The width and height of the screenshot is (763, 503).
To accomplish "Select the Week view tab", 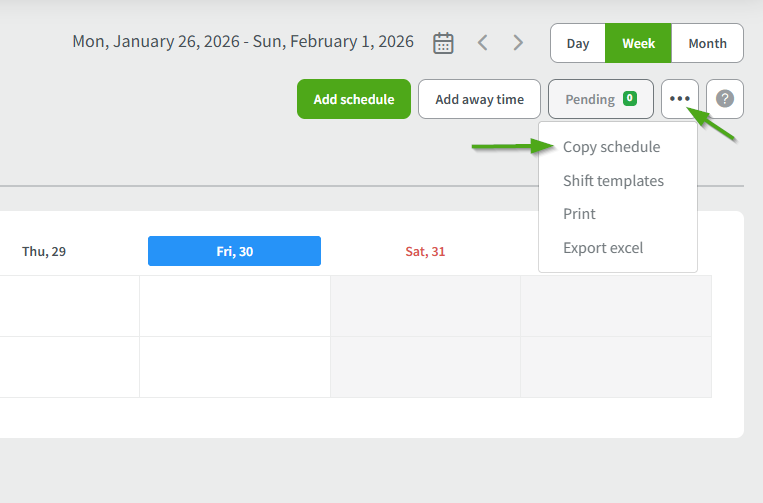I will (638, 43).
